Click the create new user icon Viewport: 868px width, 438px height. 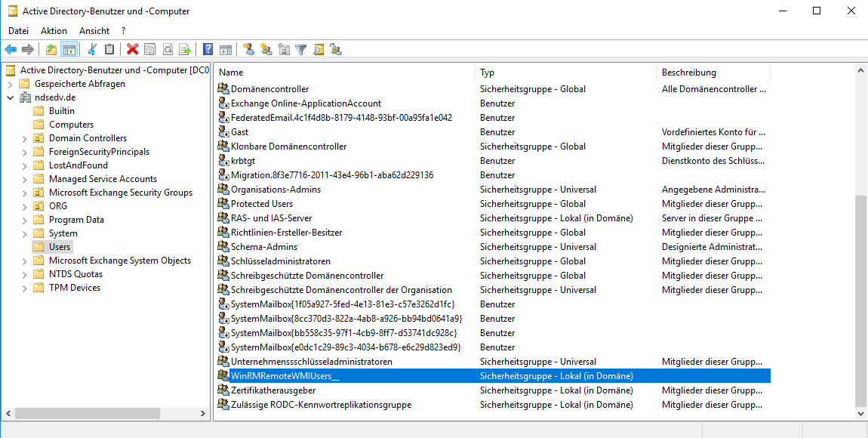tap(248, 50)
